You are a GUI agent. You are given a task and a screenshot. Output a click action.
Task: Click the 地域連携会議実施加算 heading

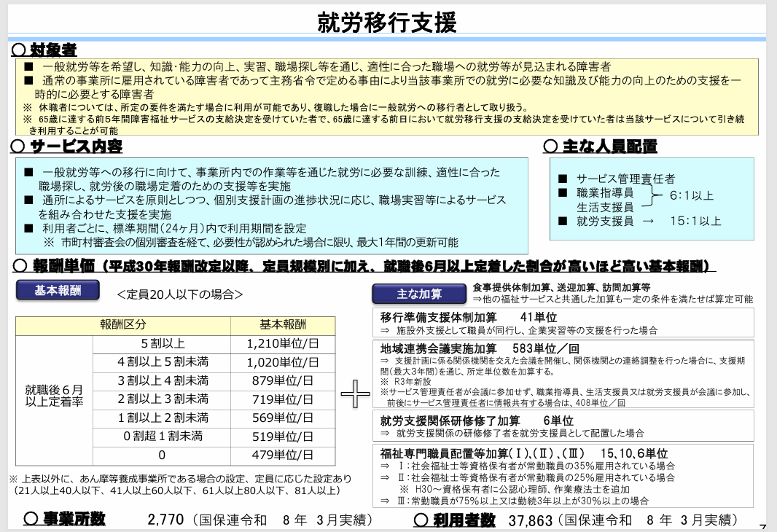click(439, 349)
